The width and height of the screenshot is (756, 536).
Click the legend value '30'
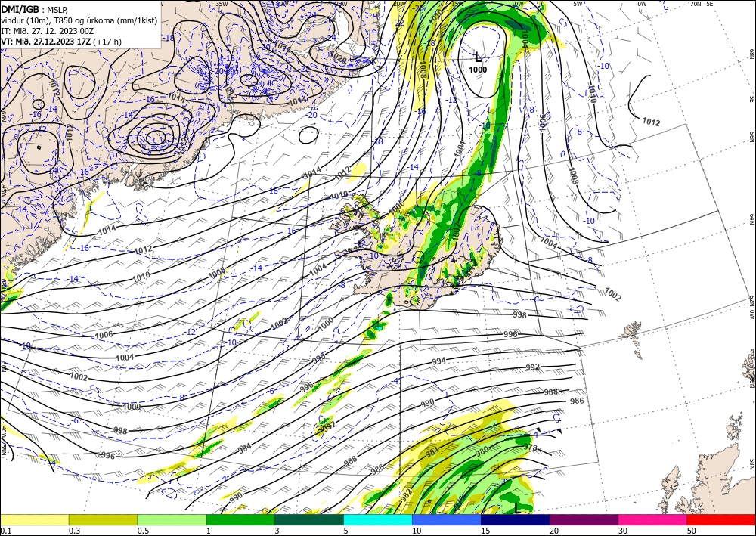pos(623,531)
